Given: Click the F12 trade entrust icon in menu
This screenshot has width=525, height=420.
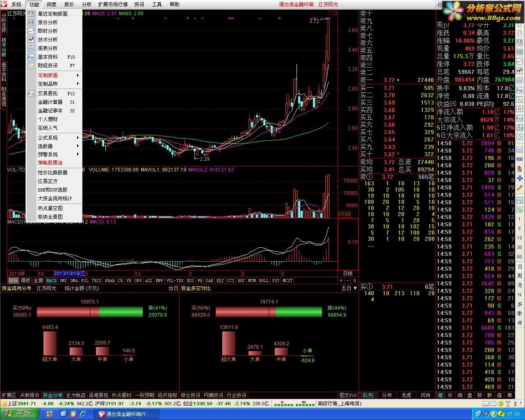Looking at the screenshot, I should tap(31, 94).
